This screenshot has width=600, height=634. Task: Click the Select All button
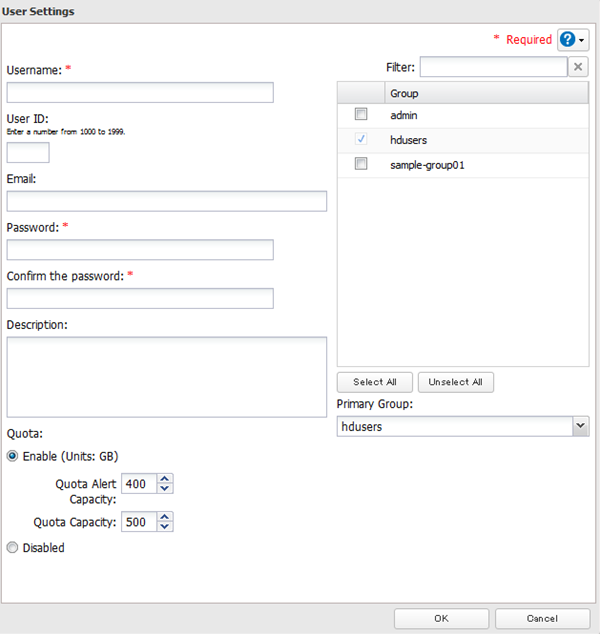click(375, 382)
